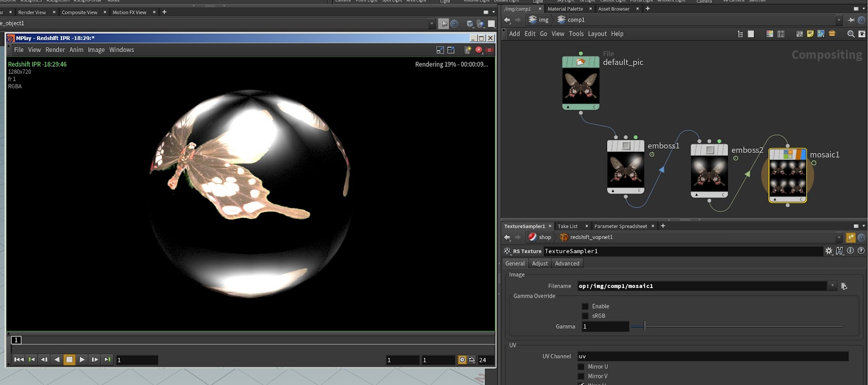Switch to the Material Palette tab
868x385 pixels.
565,9
